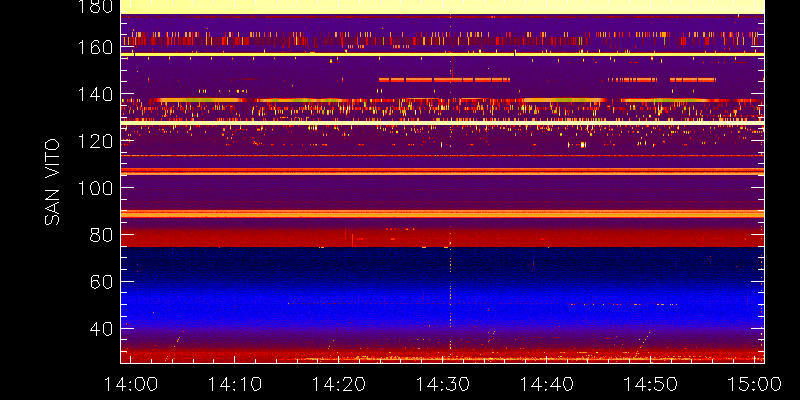Click the 14:30 time label
Screen dimensions: 800x400
[x=442, y=384]
